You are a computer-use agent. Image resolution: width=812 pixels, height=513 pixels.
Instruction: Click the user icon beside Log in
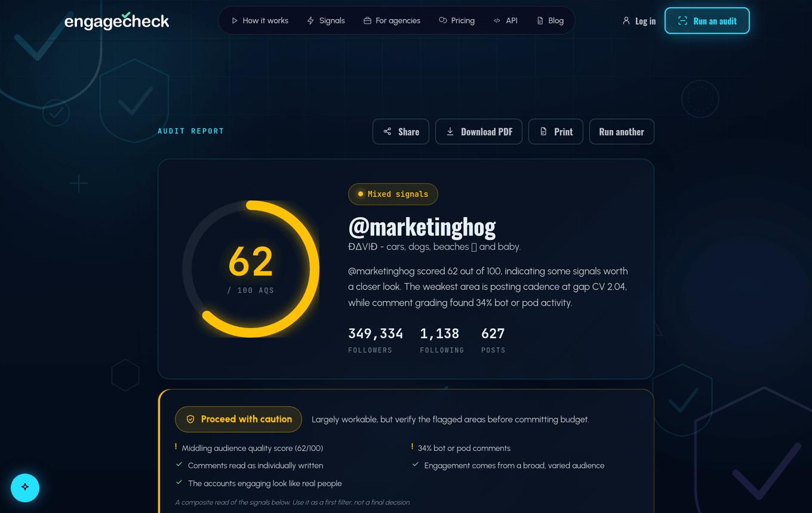coord(626,21)
